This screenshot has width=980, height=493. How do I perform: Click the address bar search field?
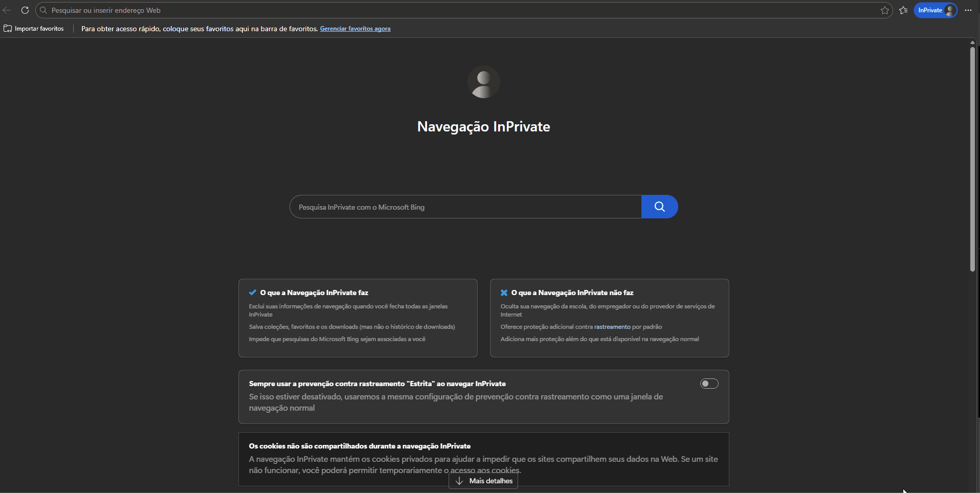(x=463, y=10)
